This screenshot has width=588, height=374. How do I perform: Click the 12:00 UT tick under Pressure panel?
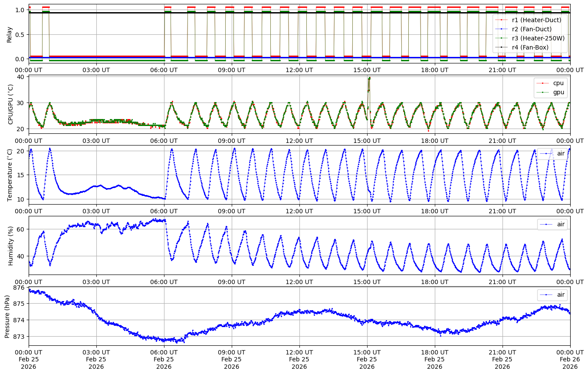point(299,351)
